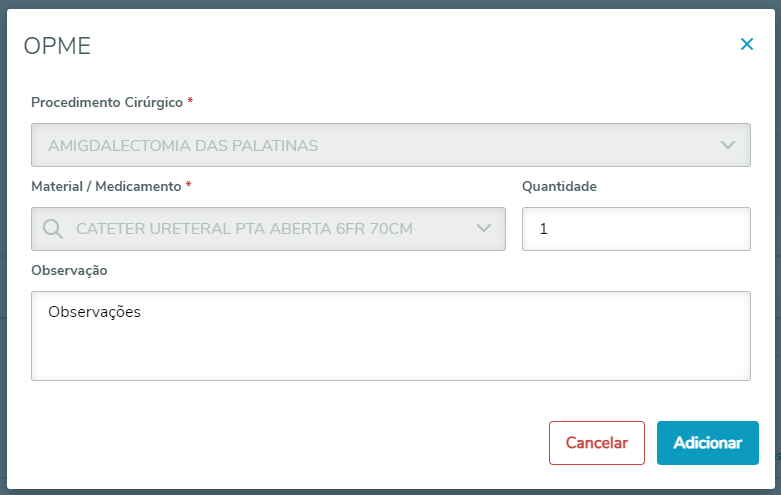Screen dimensions: 781x495
Task: Click the Observação label
Action: coord(69,270)
